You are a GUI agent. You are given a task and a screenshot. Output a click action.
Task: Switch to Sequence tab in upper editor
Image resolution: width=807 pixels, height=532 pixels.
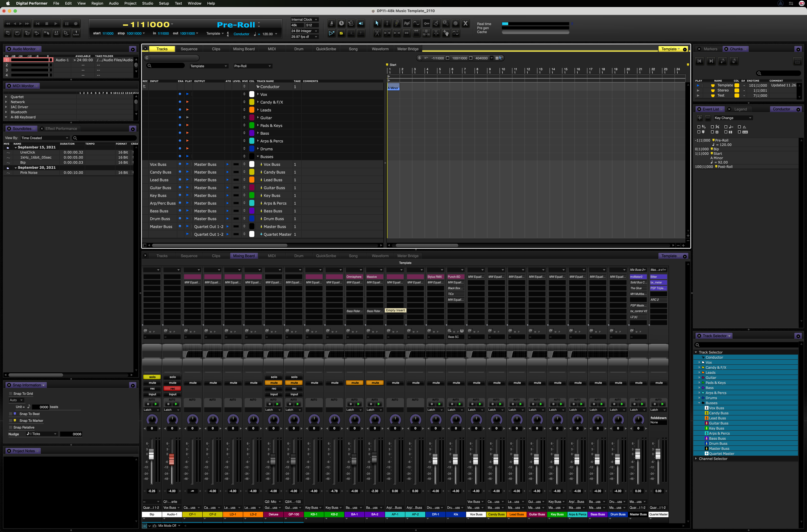[x=189, y=49]
